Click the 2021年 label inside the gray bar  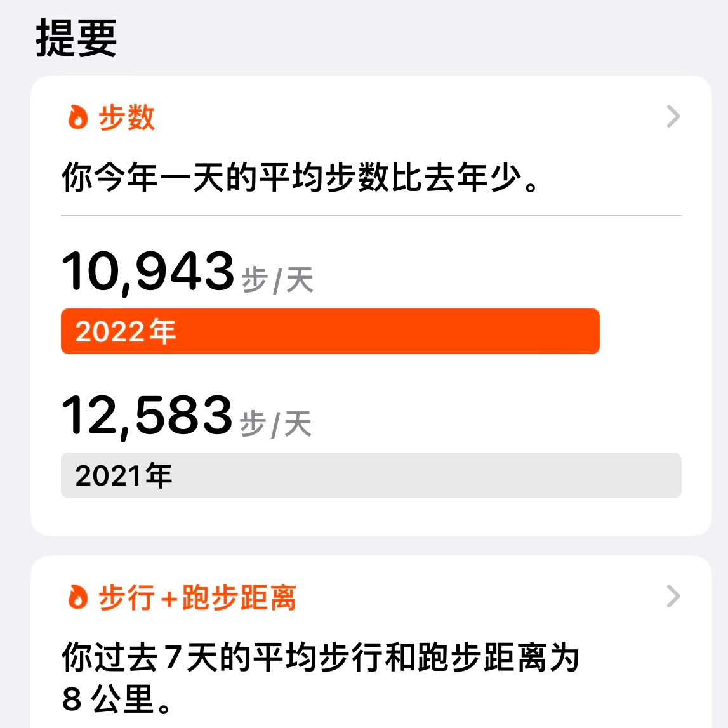(123, 475)
